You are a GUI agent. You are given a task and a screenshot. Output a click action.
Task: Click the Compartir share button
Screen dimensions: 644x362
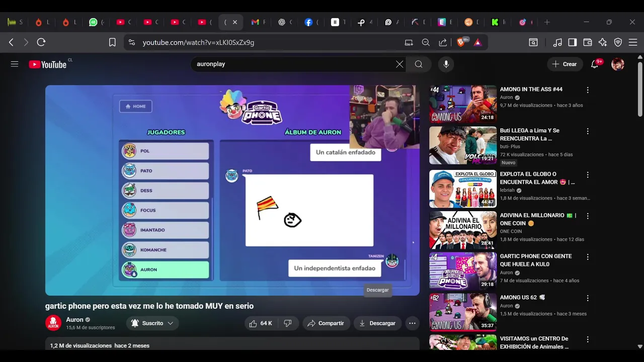[326, 323]
